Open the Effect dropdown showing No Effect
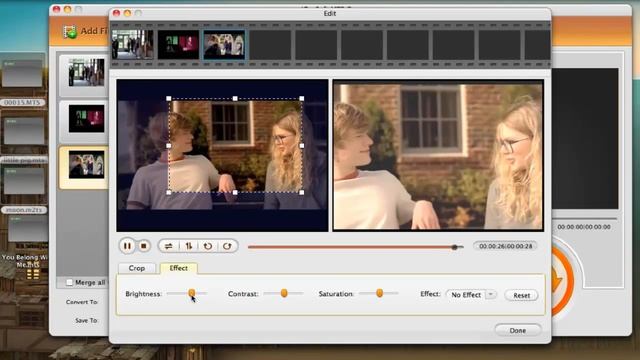640x360 pixels. (x=471, y=295)
